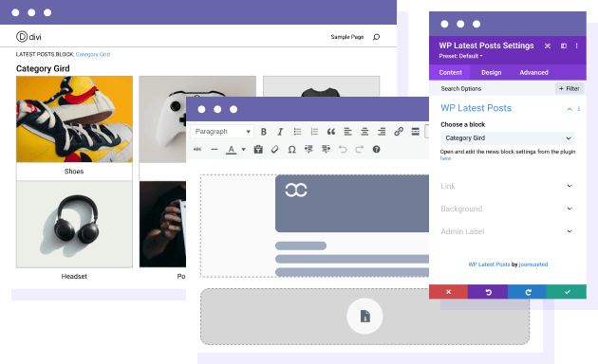Click the Filter button
The width and height of the screenshot is (598, 364).
click(569, 89)
